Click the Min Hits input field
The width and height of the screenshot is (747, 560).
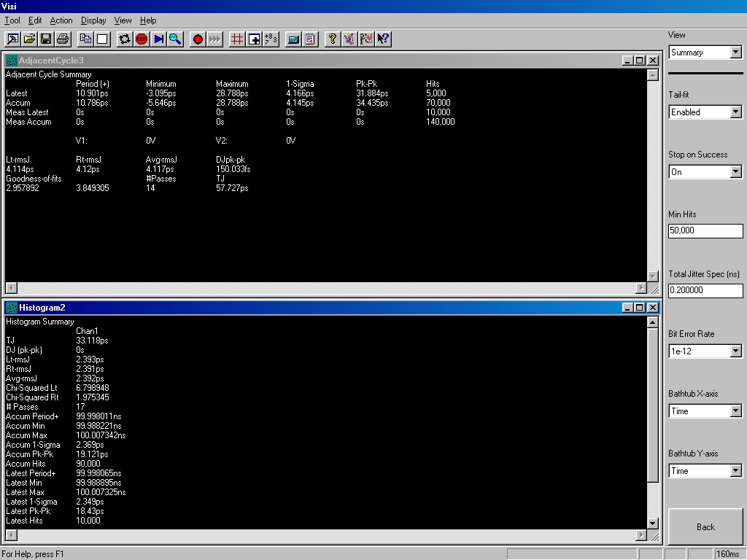coord(705,230)
